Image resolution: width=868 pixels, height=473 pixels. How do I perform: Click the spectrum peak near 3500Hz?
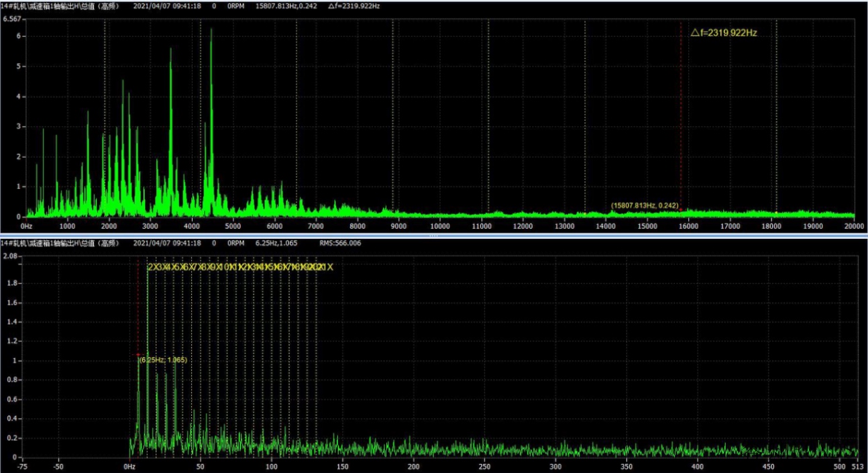point(170,50)
